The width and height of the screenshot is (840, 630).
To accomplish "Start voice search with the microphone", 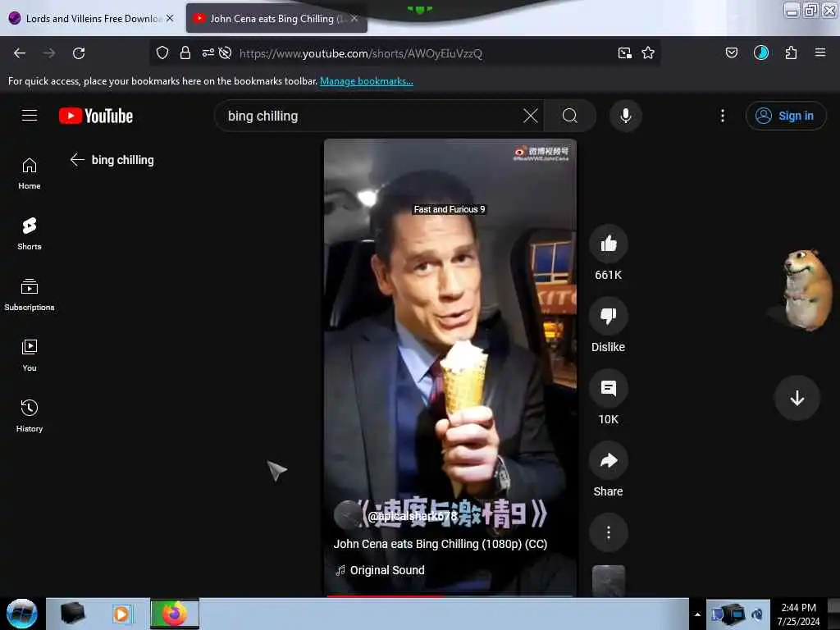I will click(626, 116).
